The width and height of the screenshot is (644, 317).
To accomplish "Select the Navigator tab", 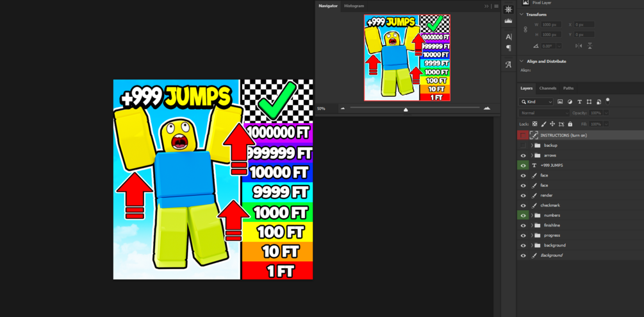I will point(327,6).
